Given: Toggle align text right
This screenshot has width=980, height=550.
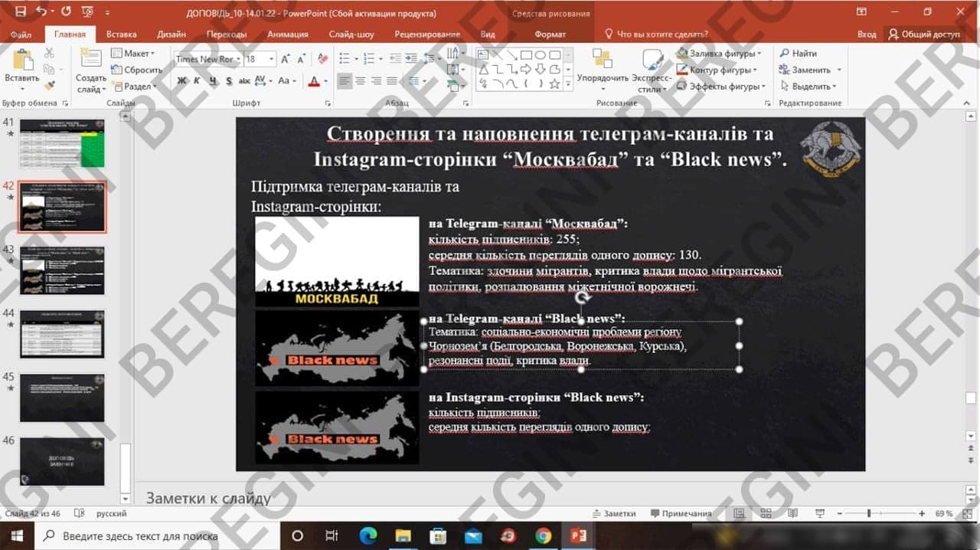Looking at the screenshot, I should [376, 80].
